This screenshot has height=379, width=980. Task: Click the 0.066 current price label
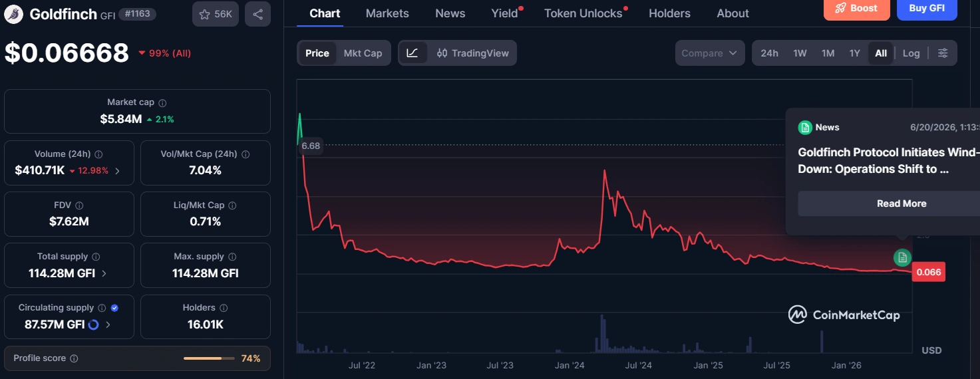(x=928, y=271)
